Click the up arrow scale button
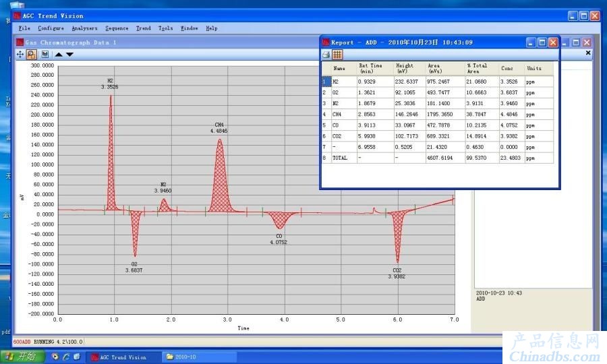 [x=59, y=55]
